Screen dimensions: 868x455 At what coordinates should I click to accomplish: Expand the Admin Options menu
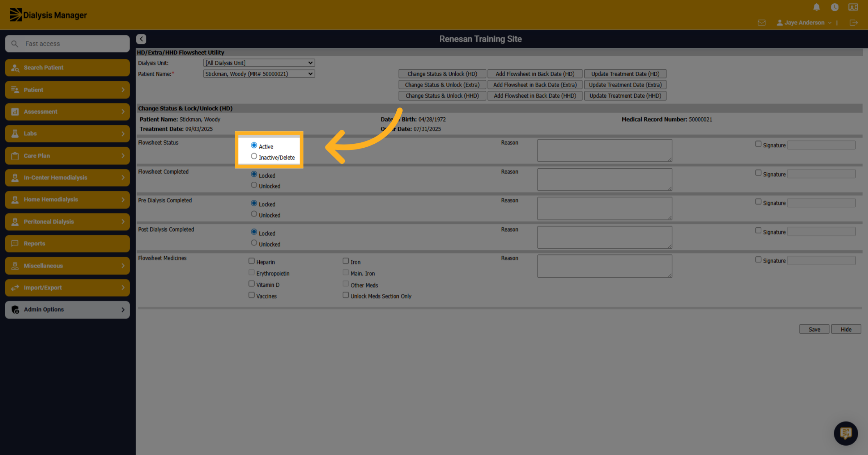[67, 309]
